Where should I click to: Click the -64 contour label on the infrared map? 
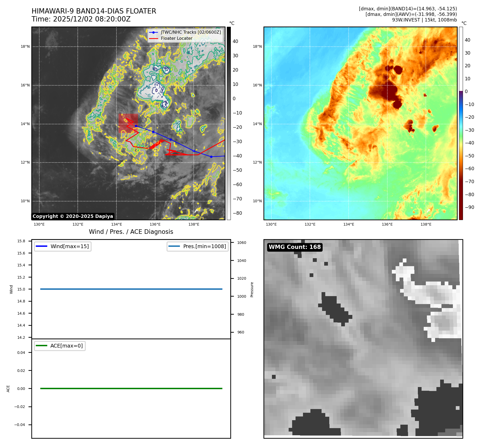point(149,95)
